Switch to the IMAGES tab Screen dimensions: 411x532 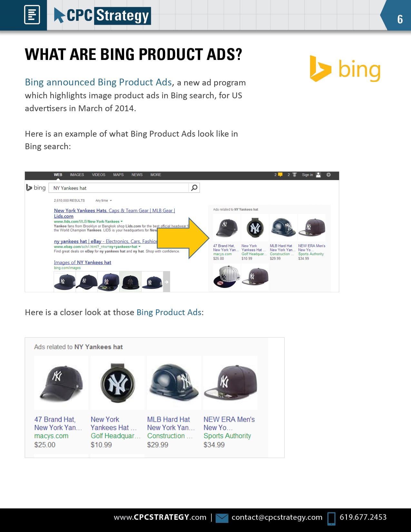click(77, 175)
